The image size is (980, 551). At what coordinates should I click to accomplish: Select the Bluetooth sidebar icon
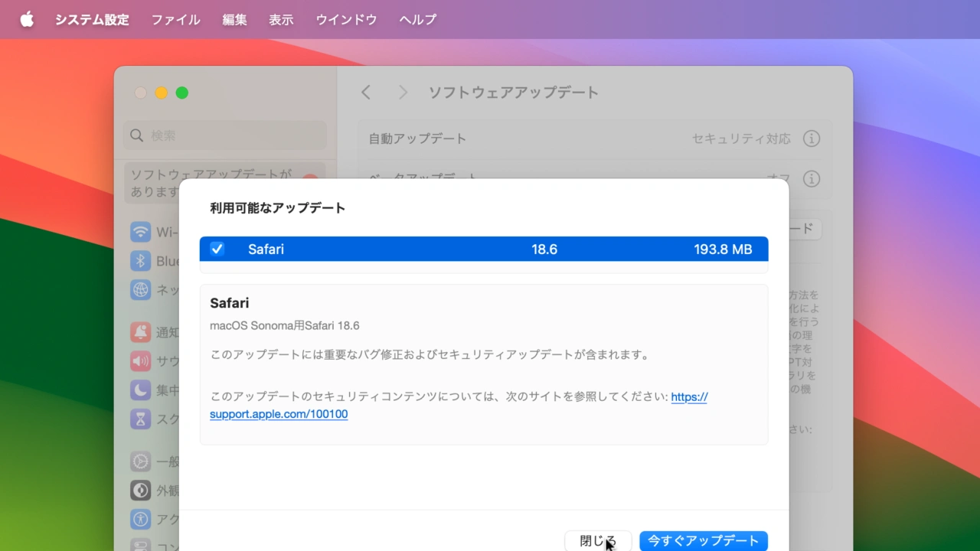coord(140,261)
